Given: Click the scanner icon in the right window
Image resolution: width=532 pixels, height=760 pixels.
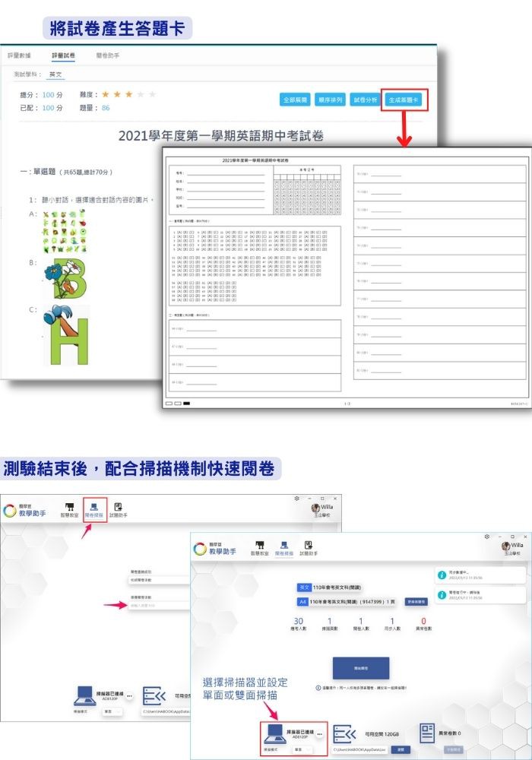Looking at the screenshot, I should click(276, 733).
